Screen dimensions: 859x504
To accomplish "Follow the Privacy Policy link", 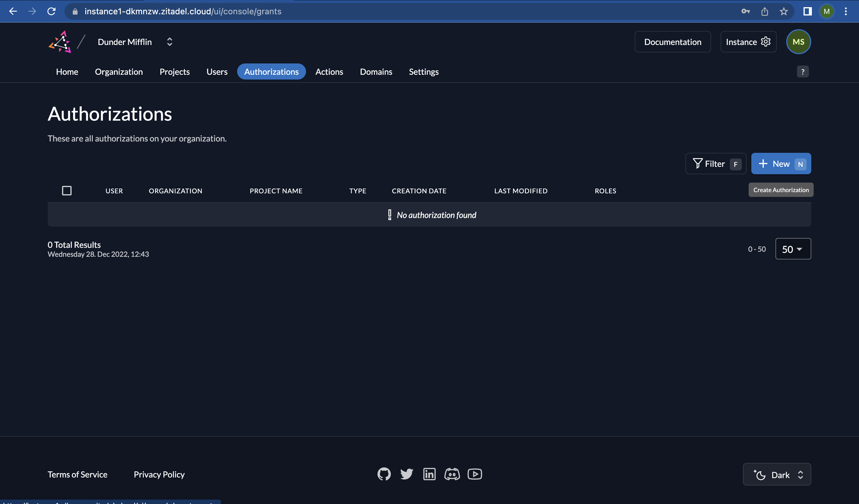I will (x=159, y=475).
